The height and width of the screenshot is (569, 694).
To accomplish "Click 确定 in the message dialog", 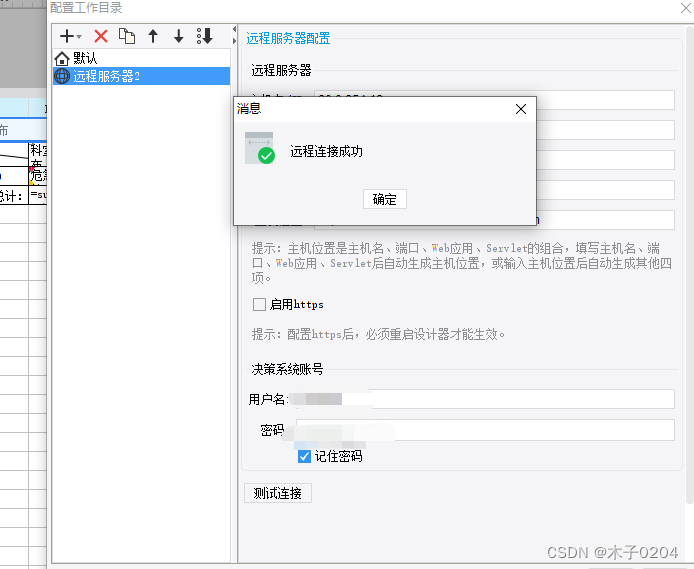I will click(x=385, y=199).
